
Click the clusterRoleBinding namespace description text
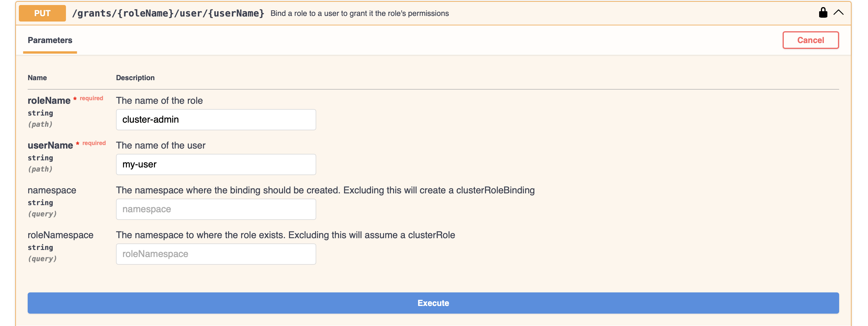point(325,190)
